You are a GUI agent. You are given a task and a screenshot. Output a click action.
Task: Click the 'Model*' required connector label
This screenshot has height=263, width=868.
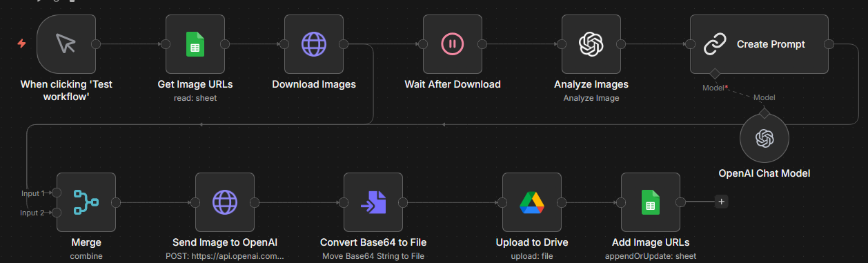pos(716,88)
